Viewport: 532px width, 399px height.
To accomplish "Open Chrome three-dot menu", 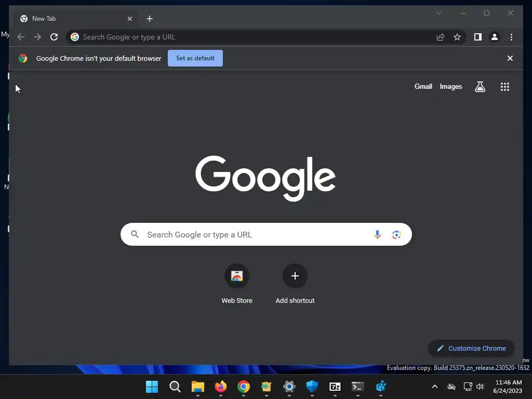I will 511,37.
